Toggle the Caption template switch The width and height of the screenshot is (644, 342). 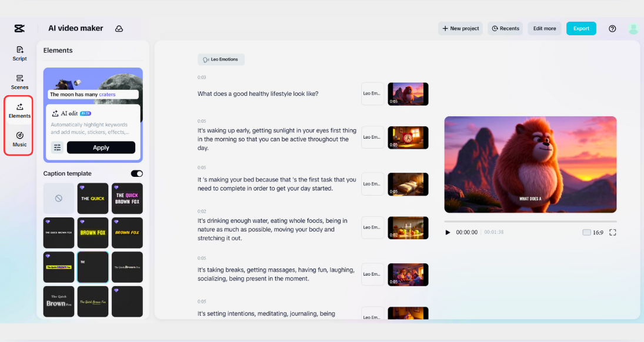coord(137,173)
